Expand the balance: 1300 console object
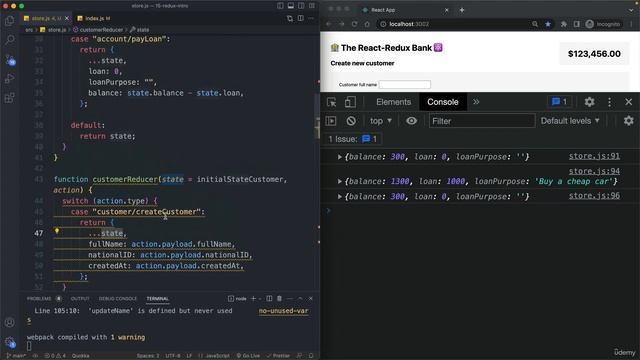This screenshot has width=640, height=360. tap(340, 182)
